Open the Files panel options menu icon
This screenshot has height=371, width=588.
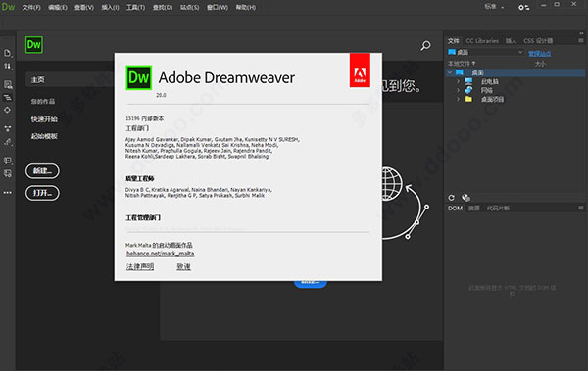581,40
